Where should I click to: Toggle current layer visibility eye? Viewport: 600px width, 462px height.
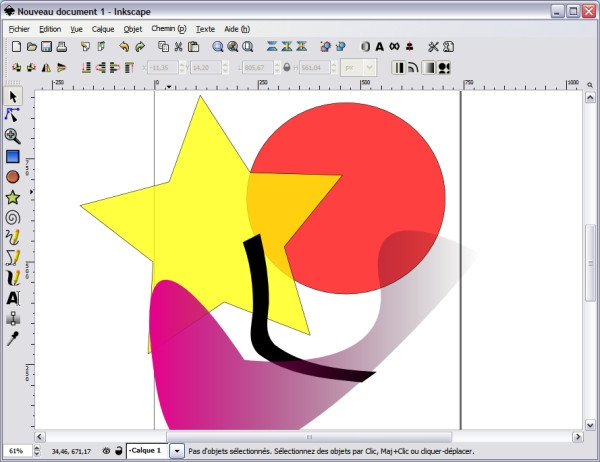click(106, 451)
